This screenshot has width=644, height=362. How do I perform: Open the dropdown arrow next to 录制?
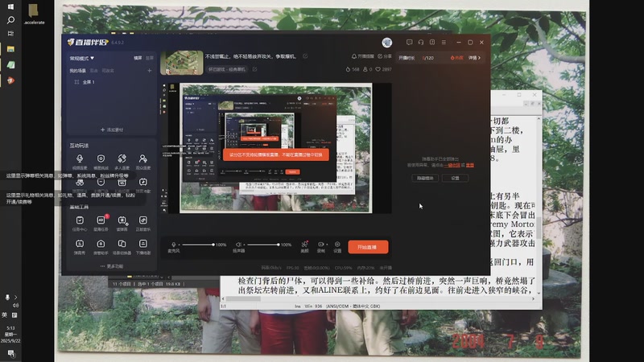pyautogui.click(x=327, y=245)
